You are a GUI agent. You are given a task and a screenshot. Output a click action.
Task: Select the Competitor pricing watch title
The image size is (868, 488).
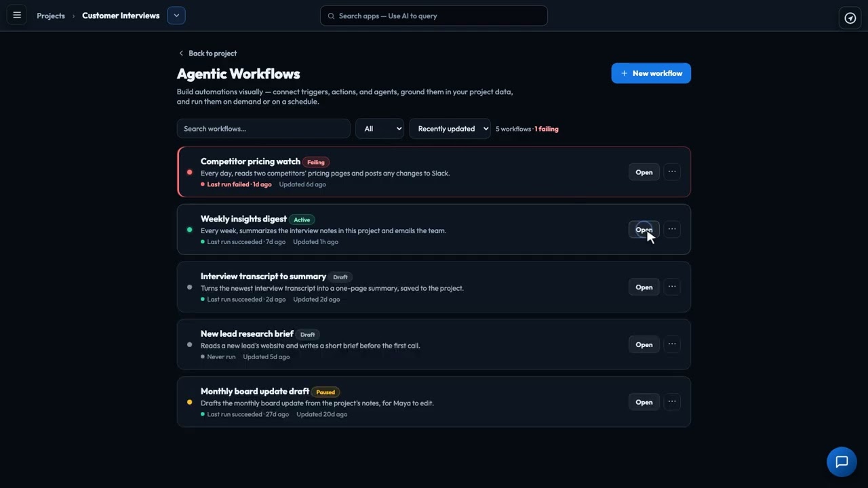pos(250,161)
